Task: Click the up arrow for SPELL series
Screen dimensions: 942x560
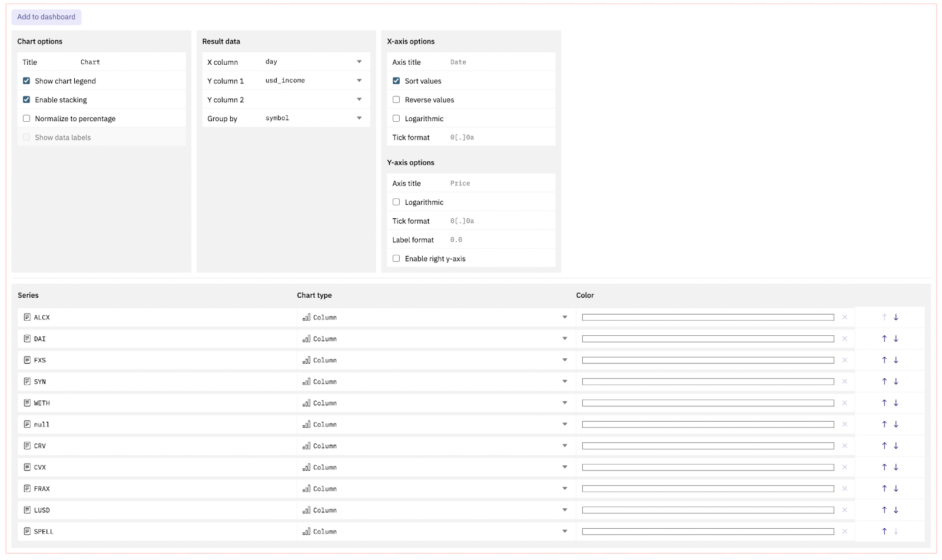Action: (x=884, y=532)
